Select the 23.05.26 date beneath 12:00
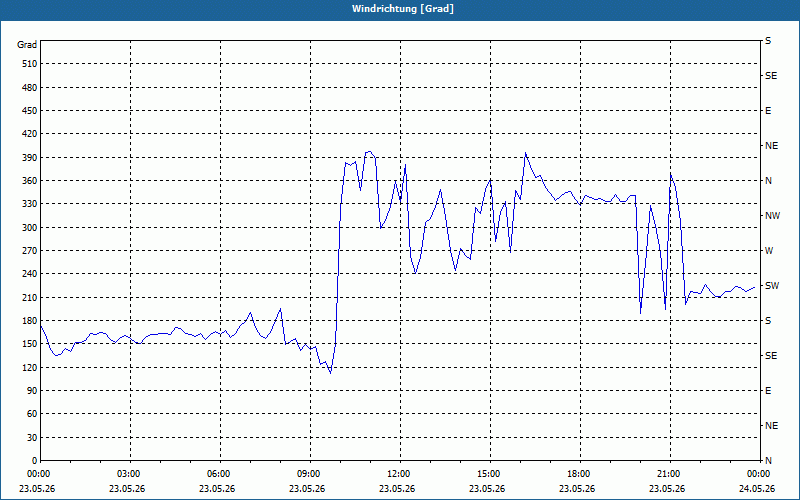Screen dimensions: 800x500 pos(397,489)
